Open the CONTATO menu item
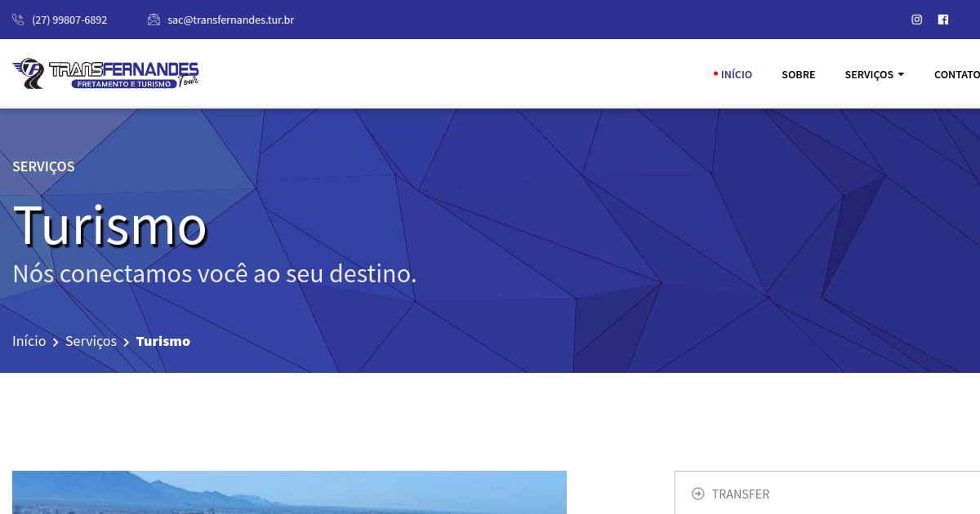The height and width of the screenshot is (514, 980). click(956, 74)
